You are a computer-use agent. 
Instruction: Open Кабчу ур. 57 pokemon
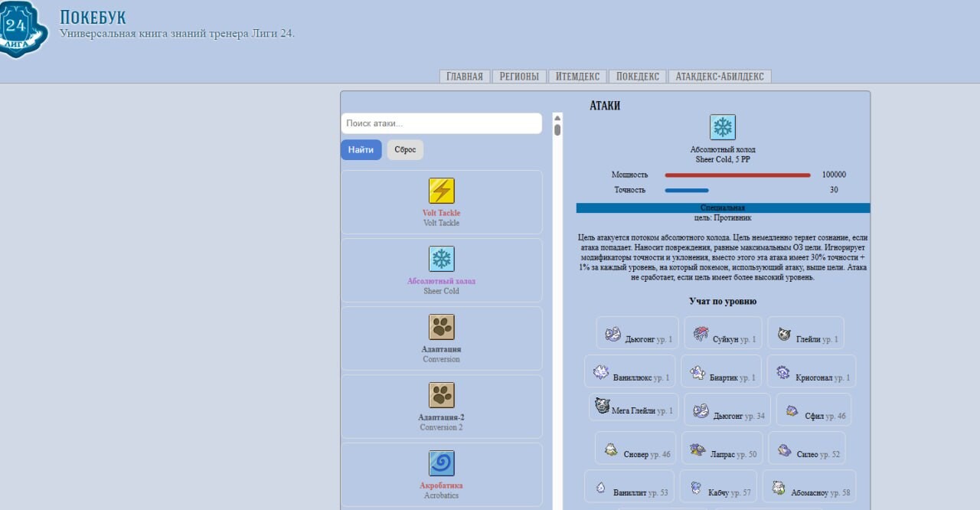(718, 486)
